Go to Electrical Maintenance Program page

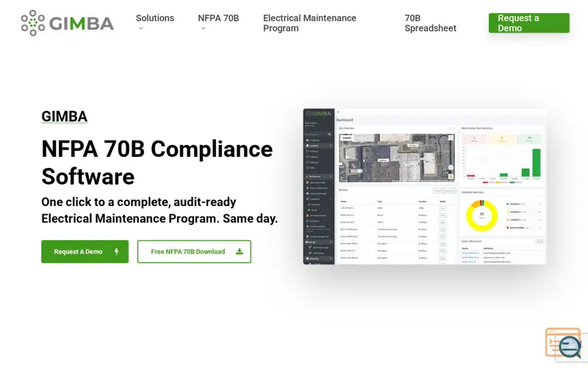309,23
